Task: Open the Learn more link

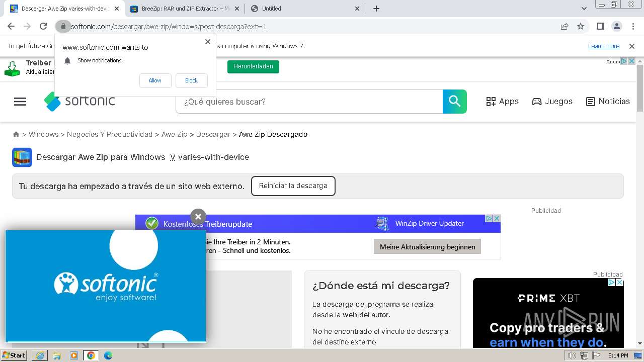Action: 604,46
